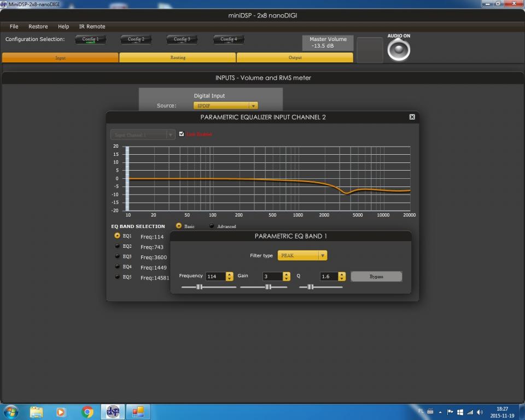Open the IR Remote menu
Viewport: 525px width, 420px height.
coord(92,26)
